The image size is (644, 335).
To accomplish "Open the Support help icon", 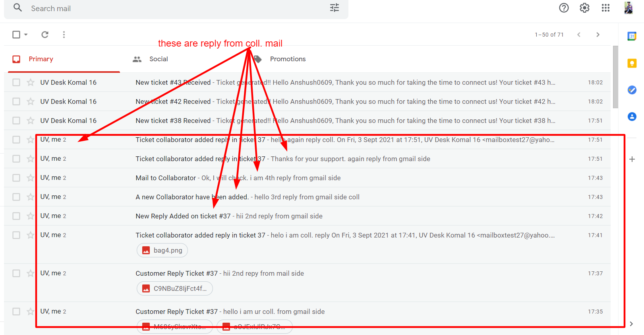I will point(564,8).
